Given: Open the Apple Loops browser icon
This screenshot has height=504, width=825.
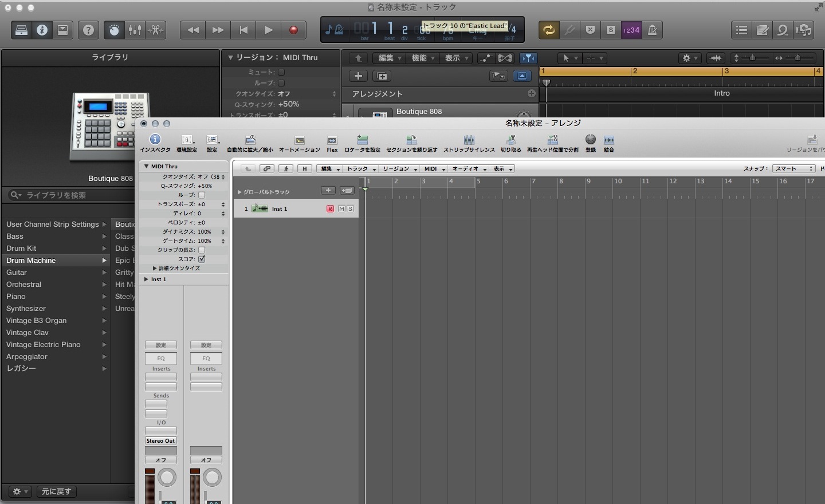Looking at the screenshot, I should pyautogui.click(x=783, y=30).
